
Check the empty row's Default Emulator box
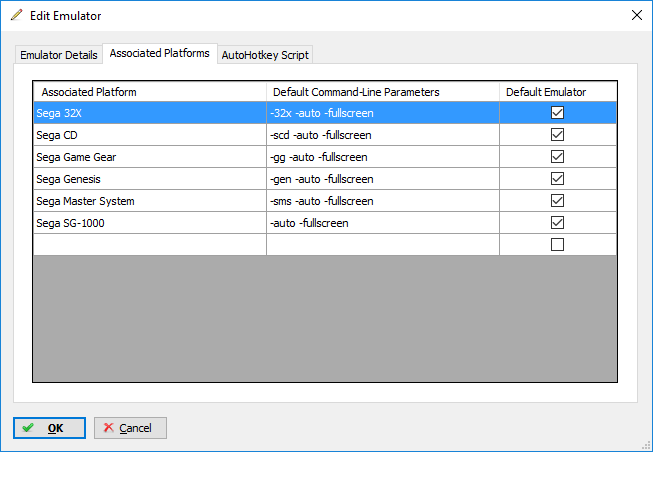click(557, 244)
